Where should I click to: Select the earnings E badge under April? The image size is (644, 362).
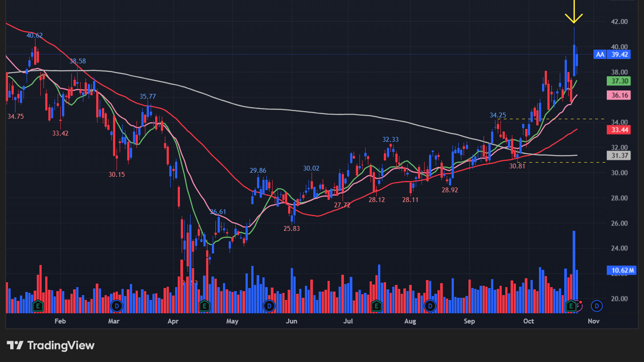[204, 306]
